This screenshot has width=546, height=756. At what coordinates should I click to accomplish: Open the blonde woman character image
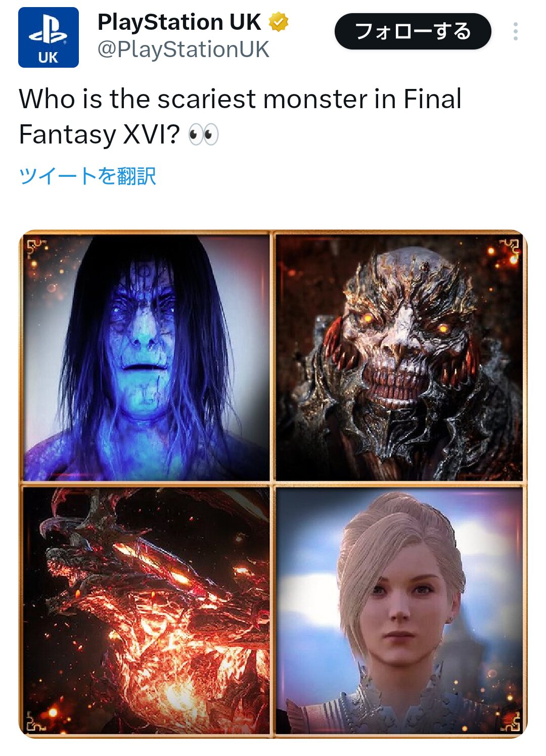(399, 610)
